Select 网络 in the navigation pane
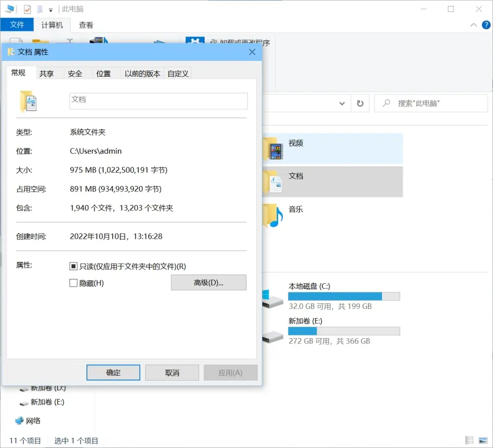 (x=33, y=421)
